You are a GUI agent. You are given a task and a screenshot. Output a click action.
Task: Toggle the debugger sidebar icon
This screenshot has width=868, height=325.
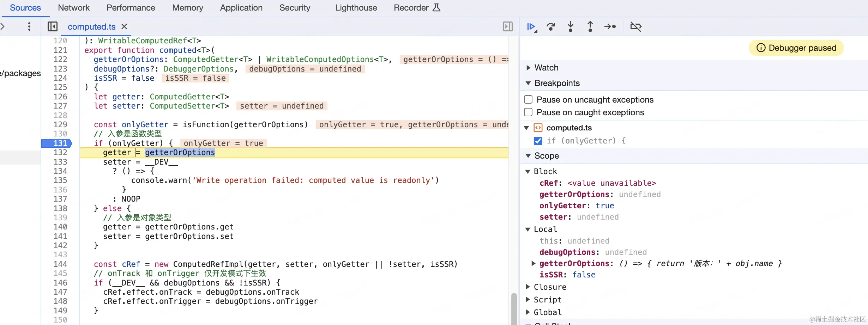click(507, 27)
